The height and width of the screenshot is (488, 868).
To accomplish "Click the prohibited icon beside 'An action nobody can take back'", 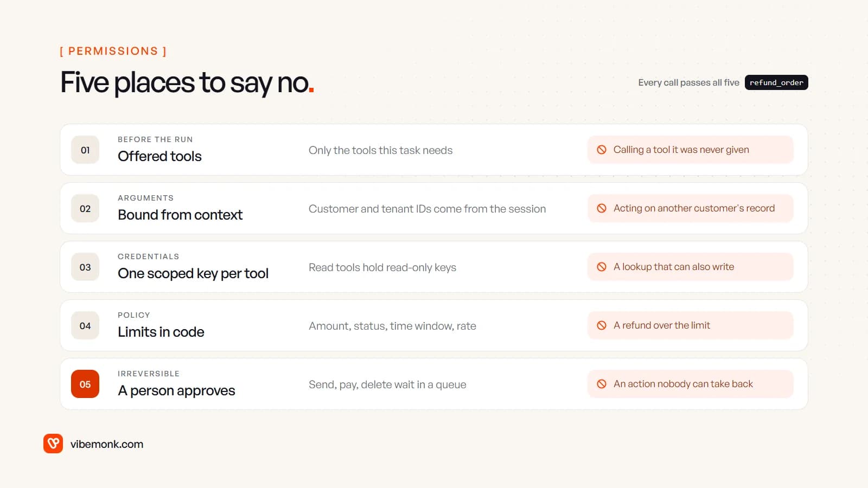I will click(602, 384).
